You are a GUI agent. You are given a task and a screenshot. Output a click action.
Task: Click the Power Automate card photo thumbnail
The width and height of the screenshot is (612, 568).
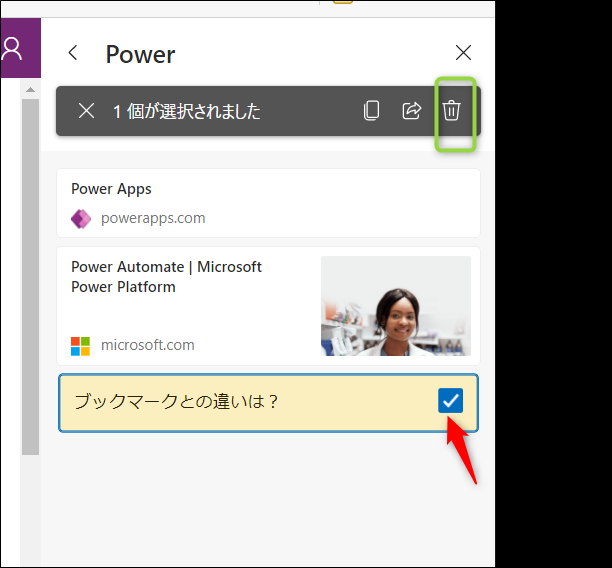coord(396,306)
